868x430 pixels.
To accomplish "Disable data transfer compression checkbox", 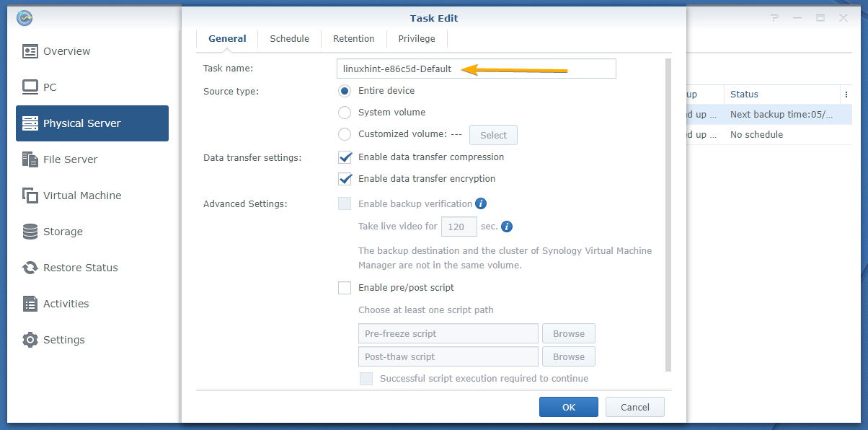I will (x=345, y=157).
